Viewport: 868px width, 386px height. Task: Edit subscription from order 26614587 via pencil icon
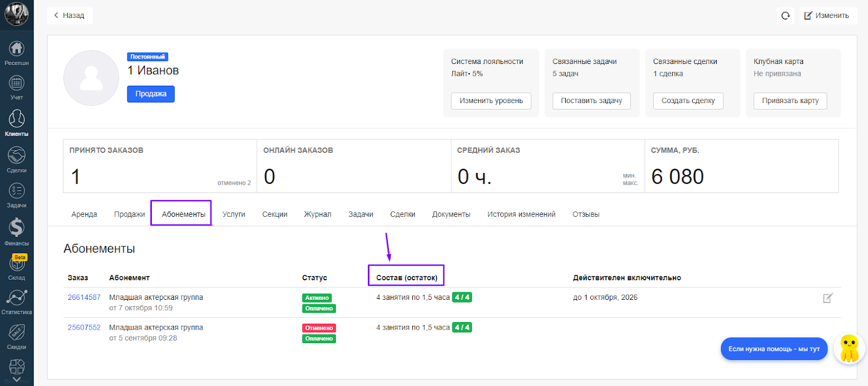pos(827,298)
